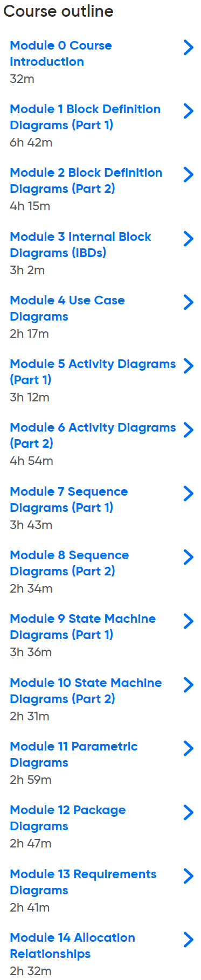This screenshot has width=201, height=980.
Task: Open Module 13 Requirements Diagrams link
Action: pyautogui.click(x=83, y=882)
